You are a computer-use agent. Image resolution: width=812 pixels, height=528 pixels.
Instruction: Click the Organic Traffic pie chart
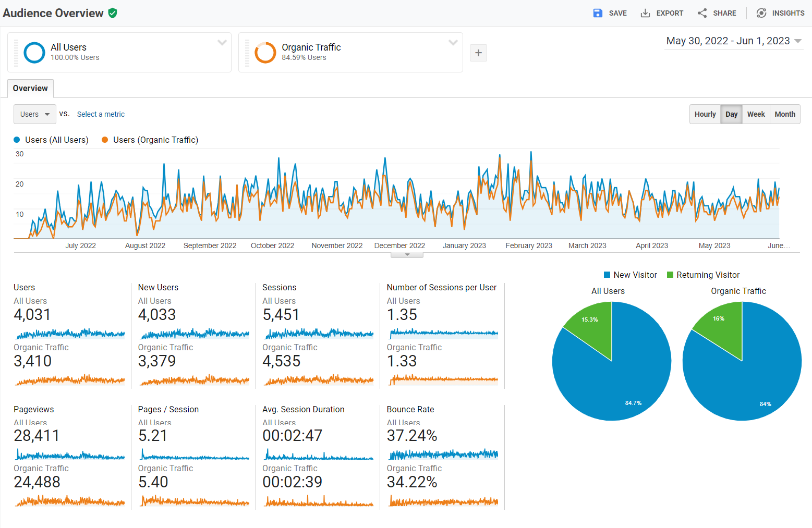point(742,360)
